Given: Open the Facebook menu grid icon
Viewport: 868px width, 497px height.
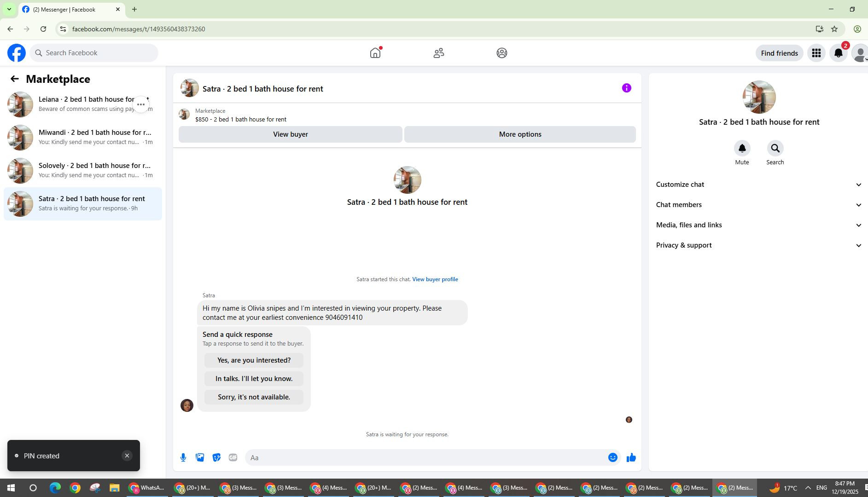Looking at the screenshot, I should pyautogui.click(x=816, y=53).
